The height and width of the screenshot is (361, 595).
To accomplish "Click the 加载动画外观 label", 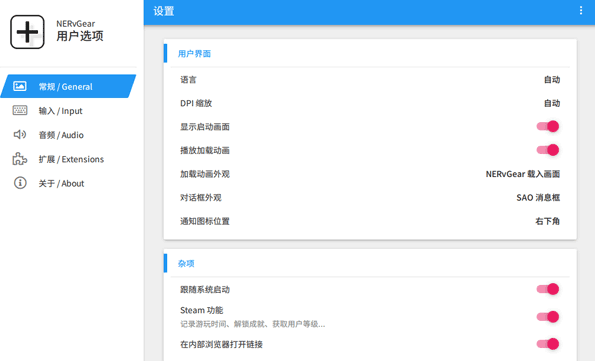I will tap(205, 174).
